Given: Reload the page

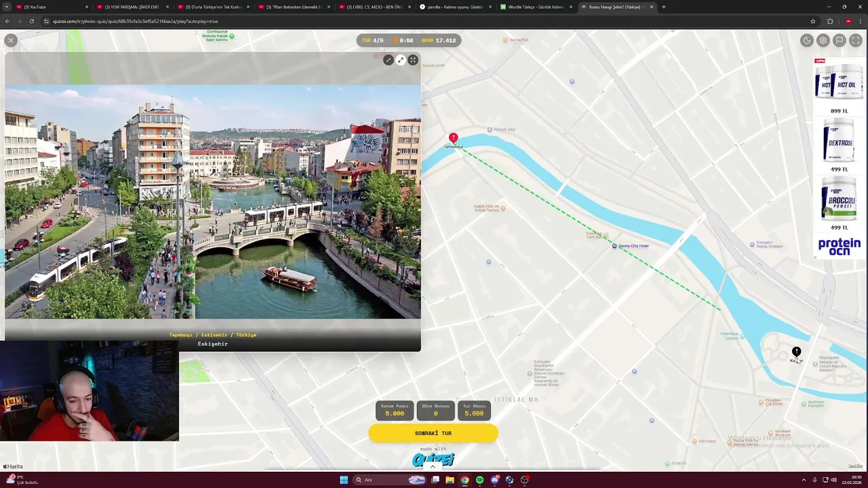Looking at the screenshot, I should (x=31, y=21).
